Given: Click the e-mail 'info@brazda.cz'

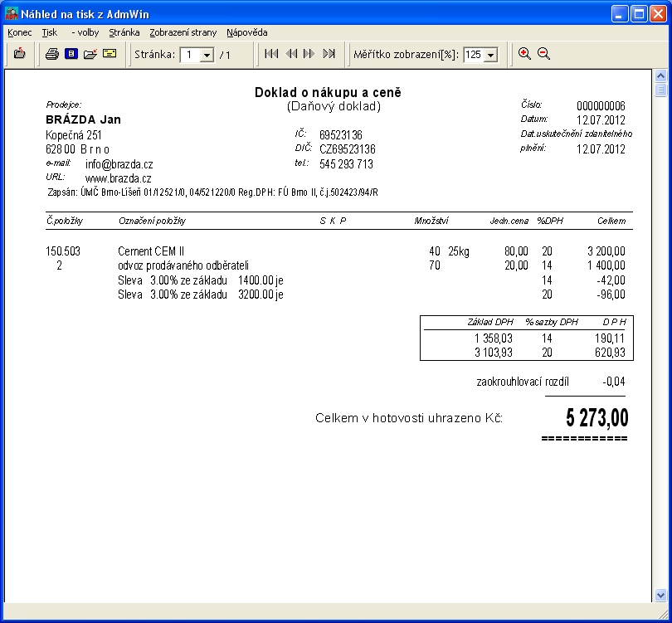Looking at the screenshot, I should [x=119, y=164].
